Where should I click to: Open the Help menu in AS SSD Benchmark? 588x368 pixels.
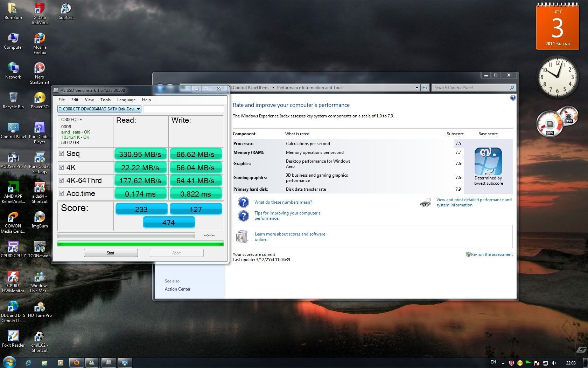(x=146, y=100)
